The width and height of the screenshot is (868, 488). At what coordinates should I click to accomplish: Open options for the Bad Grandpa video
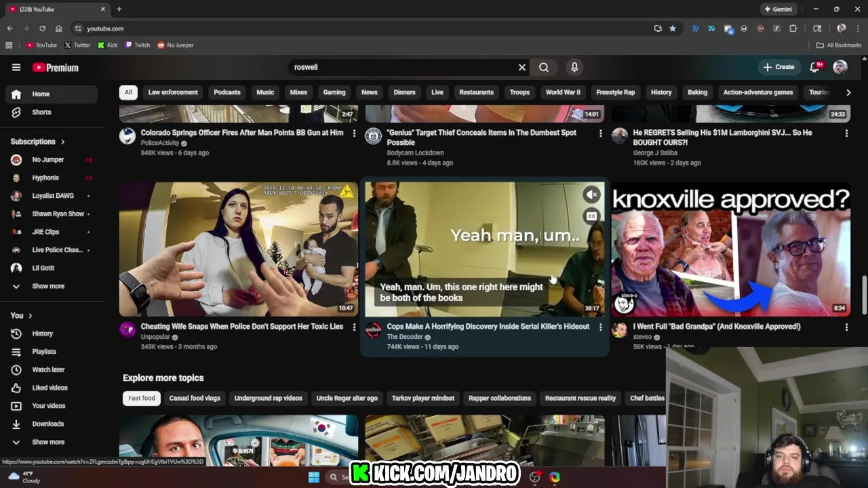pyautogui.click(x=846, y=327)
